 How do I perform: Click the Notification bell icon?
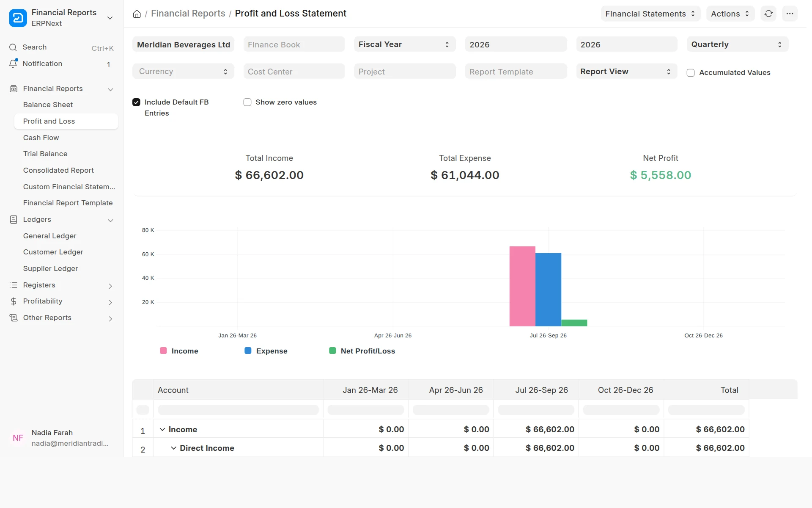point(13,63)
